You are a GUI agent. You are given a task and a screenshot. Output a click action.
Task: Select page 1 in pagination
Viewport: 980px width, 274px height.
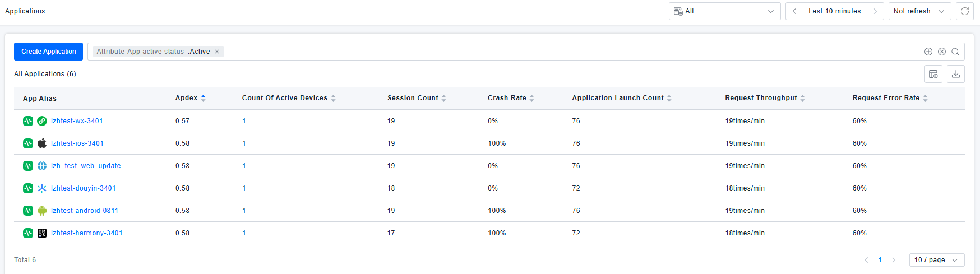[880, 260]
